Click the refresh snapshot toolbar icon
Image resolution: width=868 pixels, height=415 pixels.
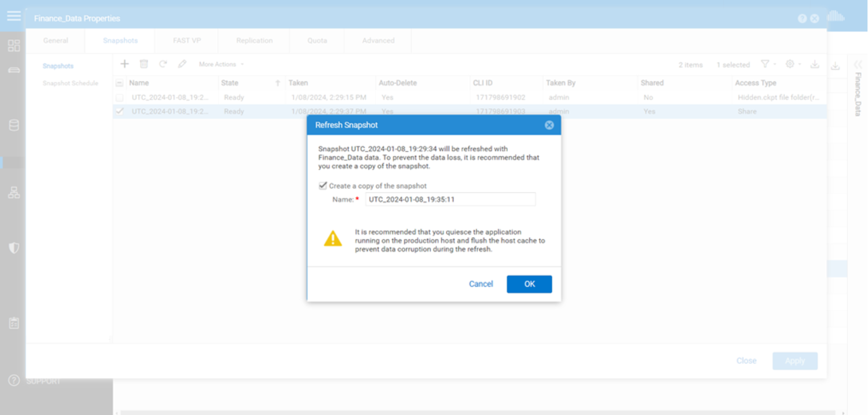tap(163, 64)
